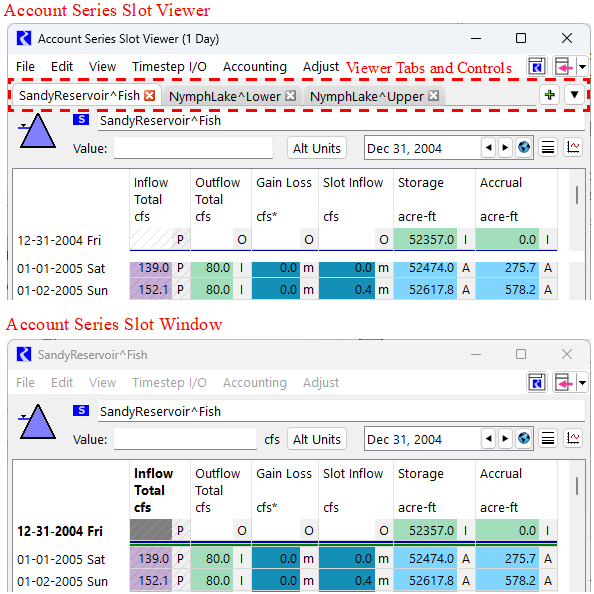Image resolution: width=594 pixels, height=594 pixels.
Task: Click the green plus add-tab icon
Action: pos(550,95)
